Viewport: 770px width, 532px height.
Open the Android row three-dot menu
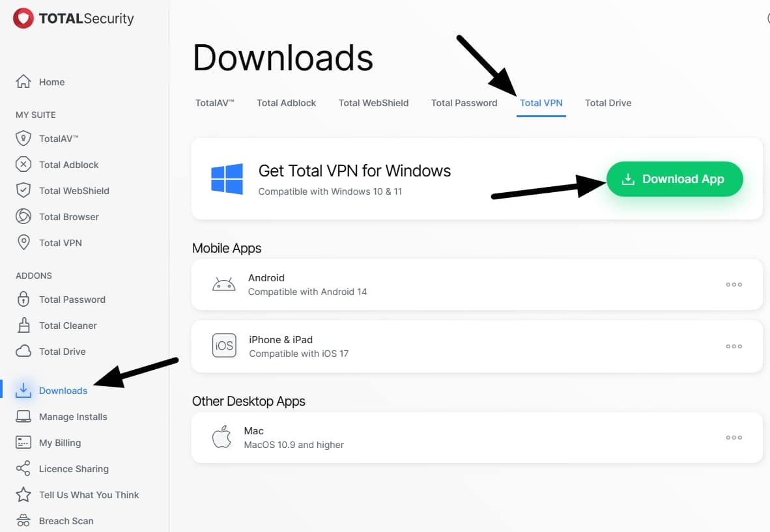coord(734,284)
